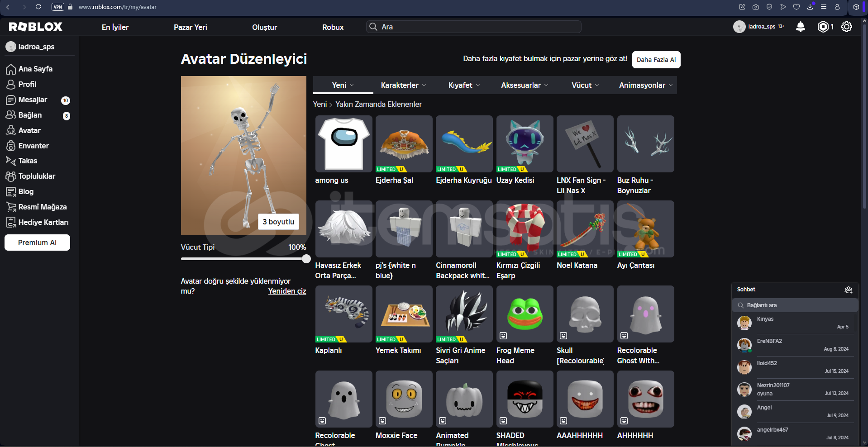Image resolution: width=868 pixels, height=447 pixels.
Task: Click the heart bookmark icon in browser toolbar
Action: pyautogui.click(x=796, y=7)
